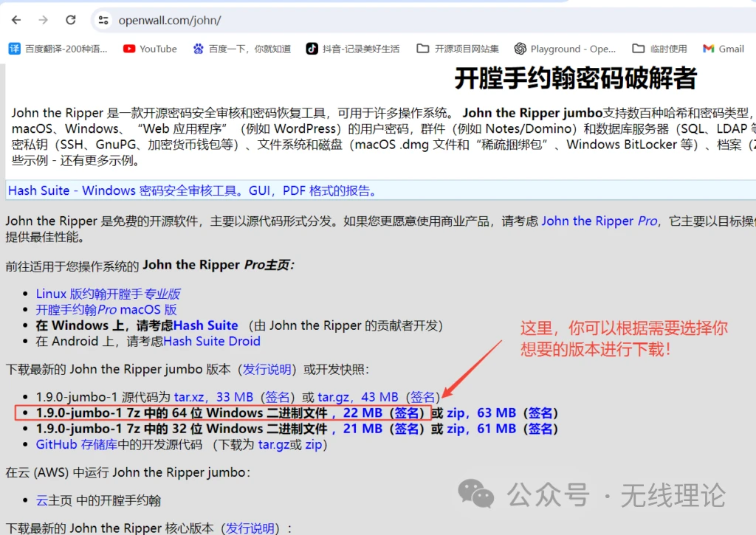Click the Hash Suite link for Windows

[x=206, y=325]
